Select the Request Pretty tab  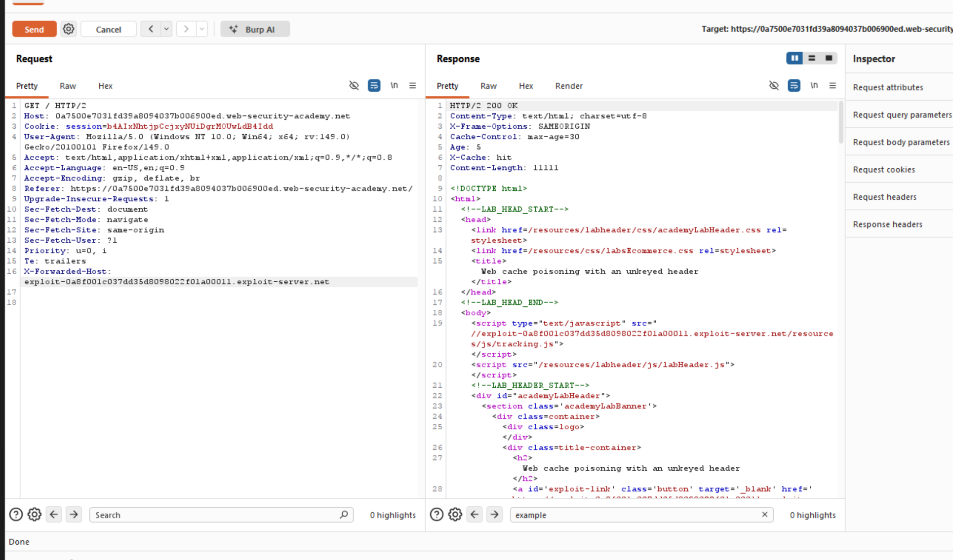[x=27, y=86]
